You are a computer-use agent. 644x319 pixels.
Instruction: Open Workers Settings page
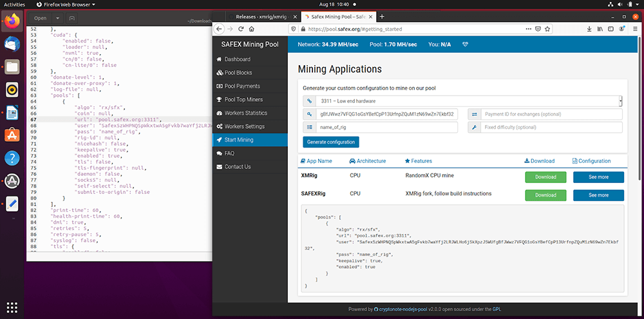(250, 126)
